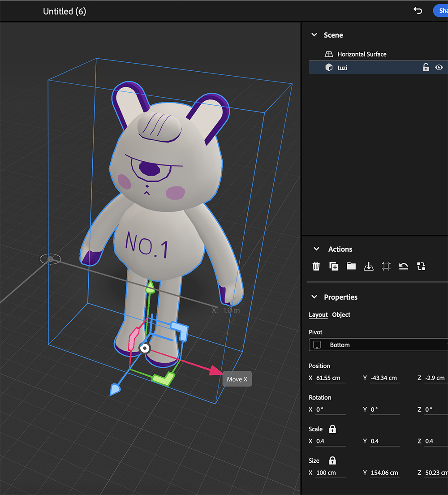Click the Delete action icon

pos(316,266)
